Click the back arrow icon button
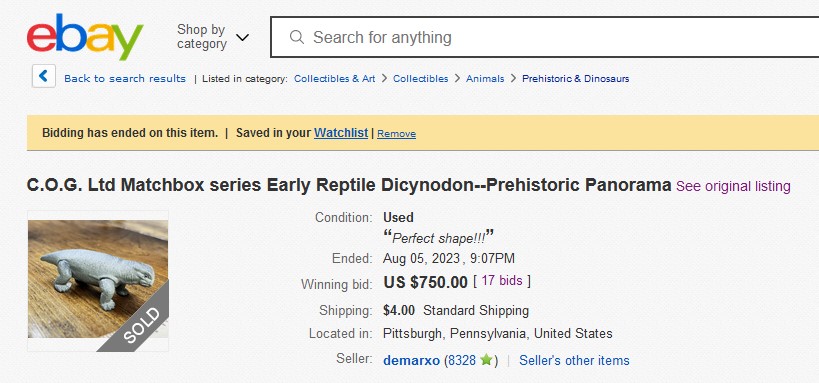The width and height of the screenshot is (819, 383). [x=44, y=76]
